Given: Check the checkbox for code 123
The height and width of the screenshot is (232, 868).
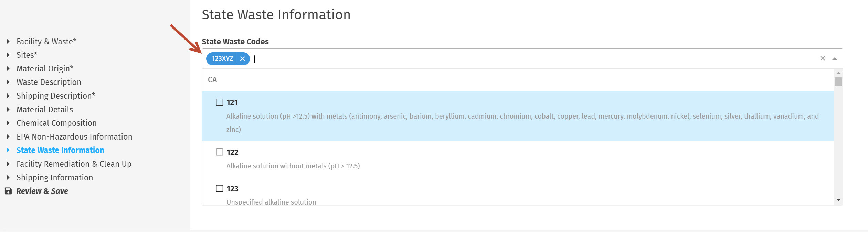Looking at the screenshot, I should point(219,188).
